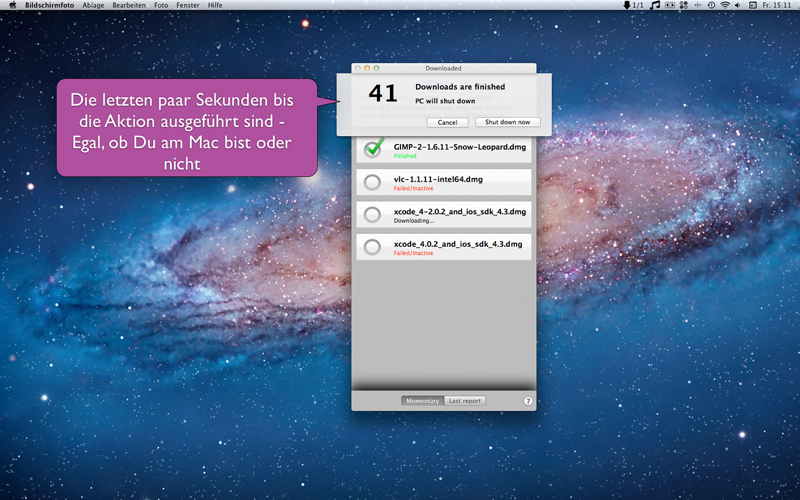Open the Fenster menu
The height and width of the screenshot is (500, 800).
188,5
